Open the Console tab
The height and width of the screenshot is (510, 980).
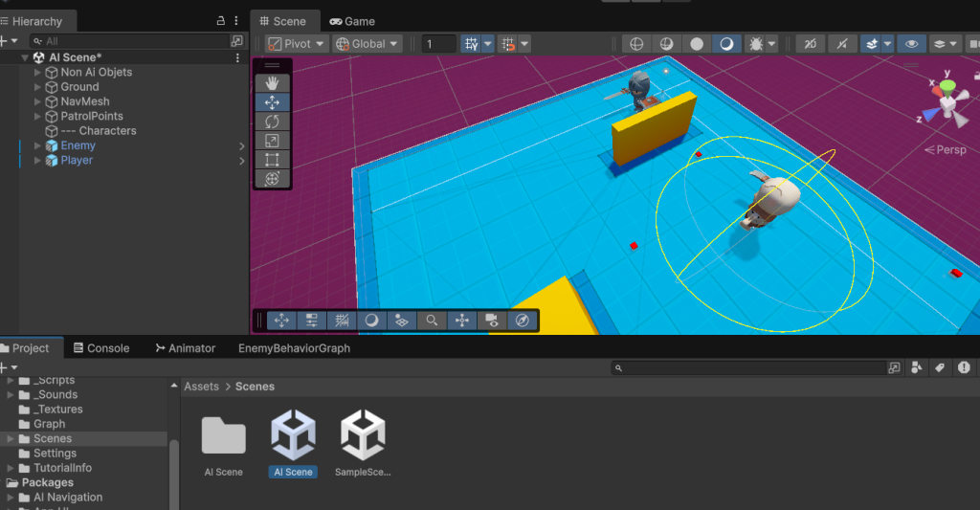(101, 348)
